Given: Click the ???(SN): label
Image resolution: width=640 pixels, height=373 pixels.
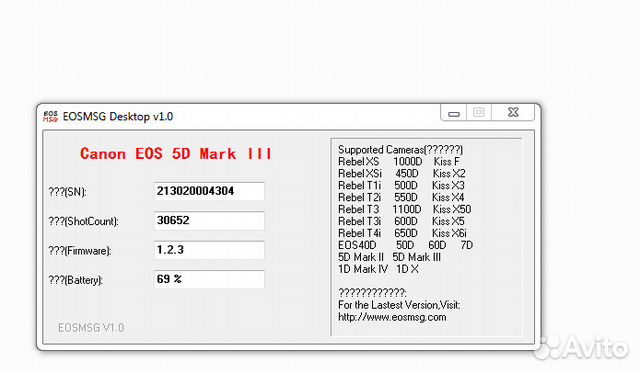Looking at the screenshot, I should coord(67,192).
